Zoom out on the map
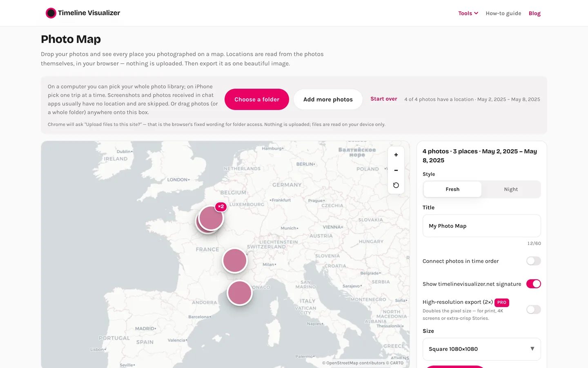The width and height of the screenshot is (588, 368). click(x=396, y=170)
